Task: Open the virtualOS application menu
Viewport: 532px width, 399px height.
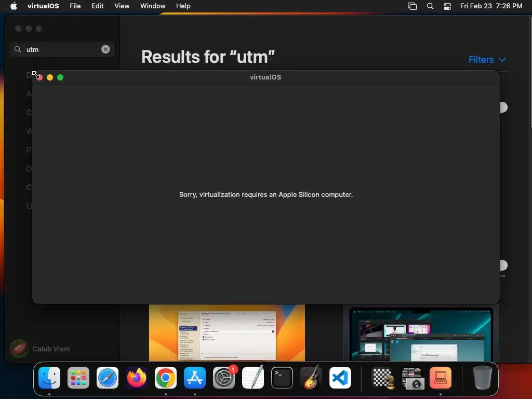Action: click(x=43, y=6)
